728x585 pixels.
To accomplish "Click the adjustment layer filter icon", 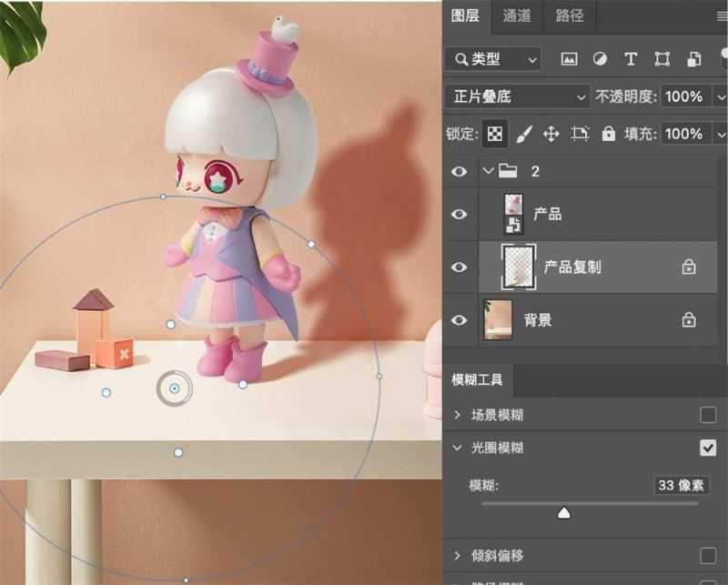I will [x=600, y=59].
